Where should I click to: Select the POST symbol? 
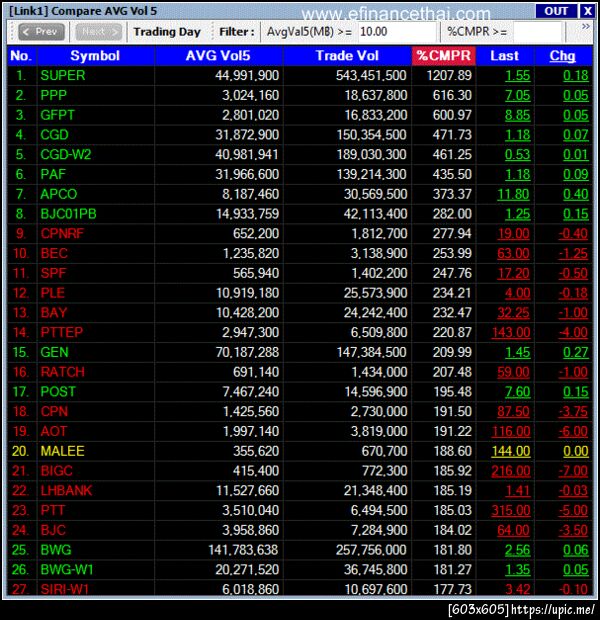[58, 392]
